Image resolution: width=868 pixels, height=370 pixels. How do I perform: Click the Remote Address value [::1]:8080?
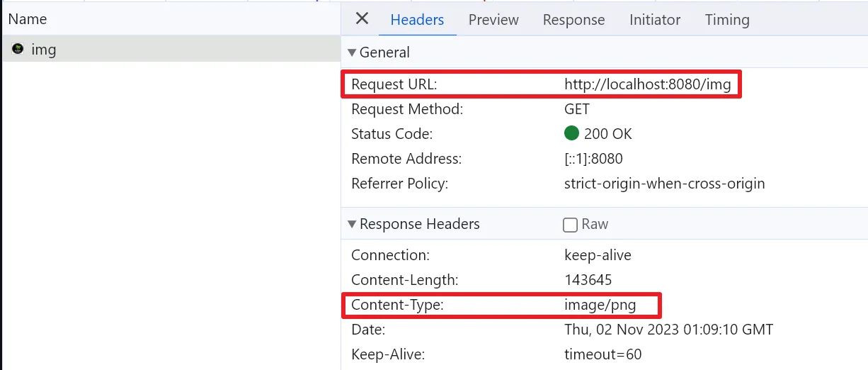click(593, 159)
